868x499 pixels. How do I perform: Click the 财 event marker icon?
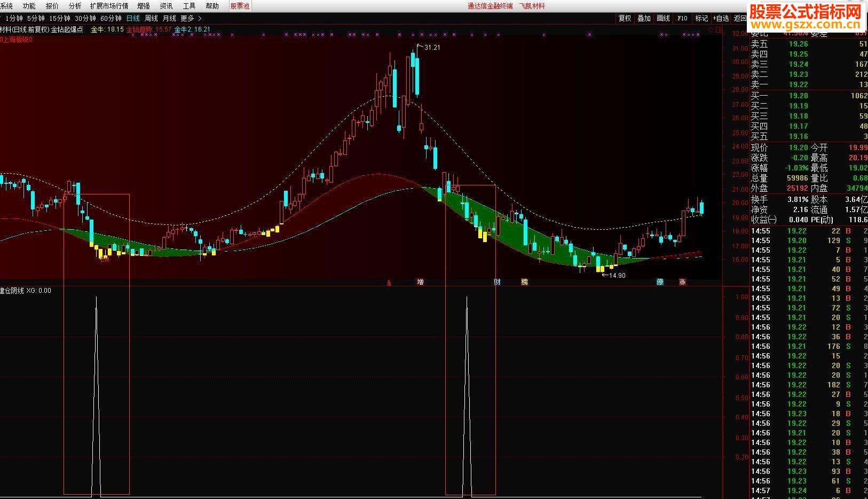click(x=497, y=282)
